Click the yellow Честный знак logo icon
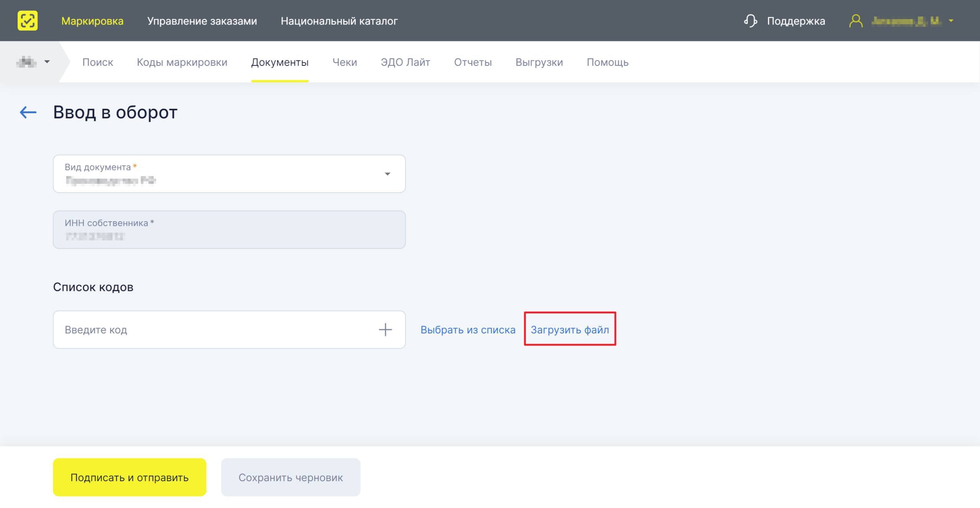The height and width of the screenshot is (508, 980). coord(28,21)
